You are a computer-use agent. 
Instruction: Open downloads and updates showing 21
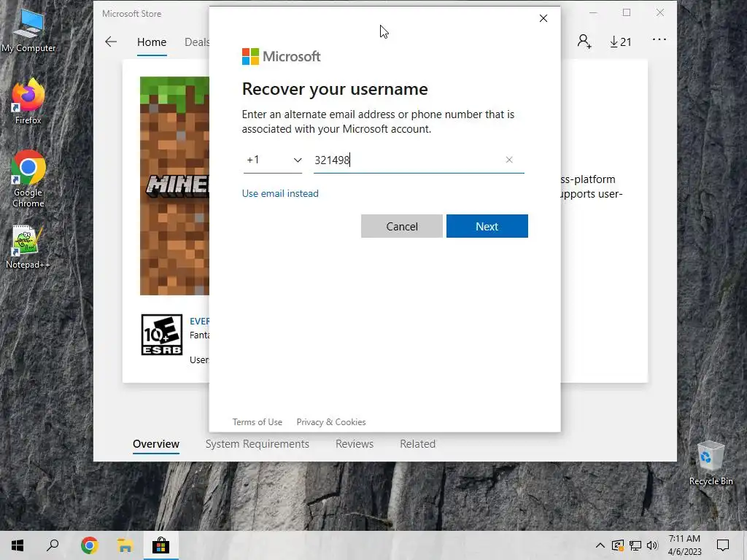click(620, 42)
